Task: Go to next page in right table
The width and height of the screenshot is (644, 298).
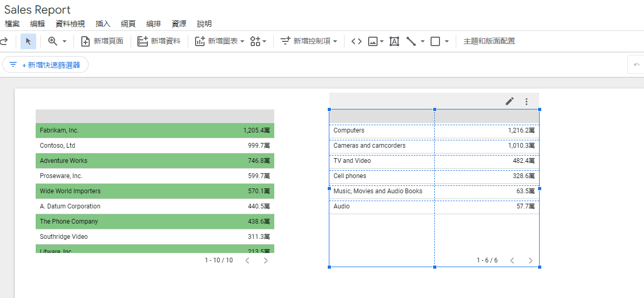Action: pyautogui.click(x=531, y=260)
